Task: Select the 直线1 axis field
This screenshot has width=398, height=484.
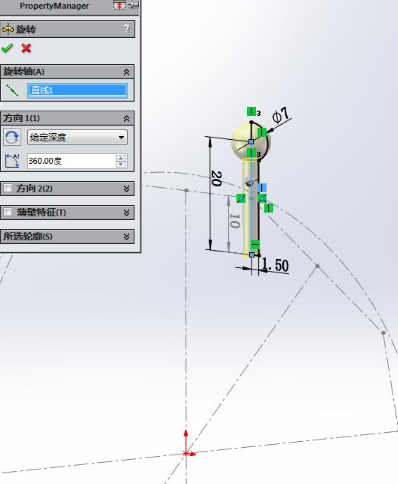Action: coord(77,90)
